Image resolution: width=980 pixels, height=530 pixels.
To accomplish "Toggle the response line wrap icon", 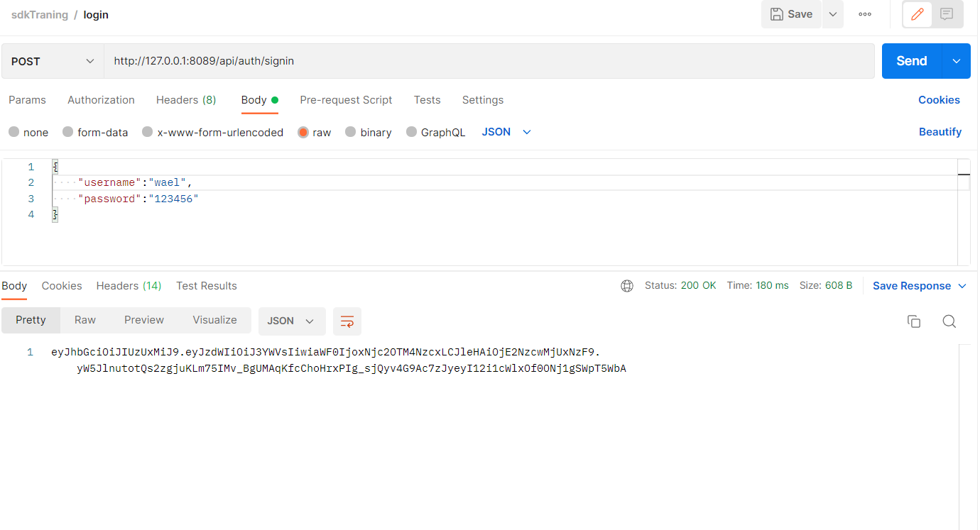I will (x=347, y=321).
